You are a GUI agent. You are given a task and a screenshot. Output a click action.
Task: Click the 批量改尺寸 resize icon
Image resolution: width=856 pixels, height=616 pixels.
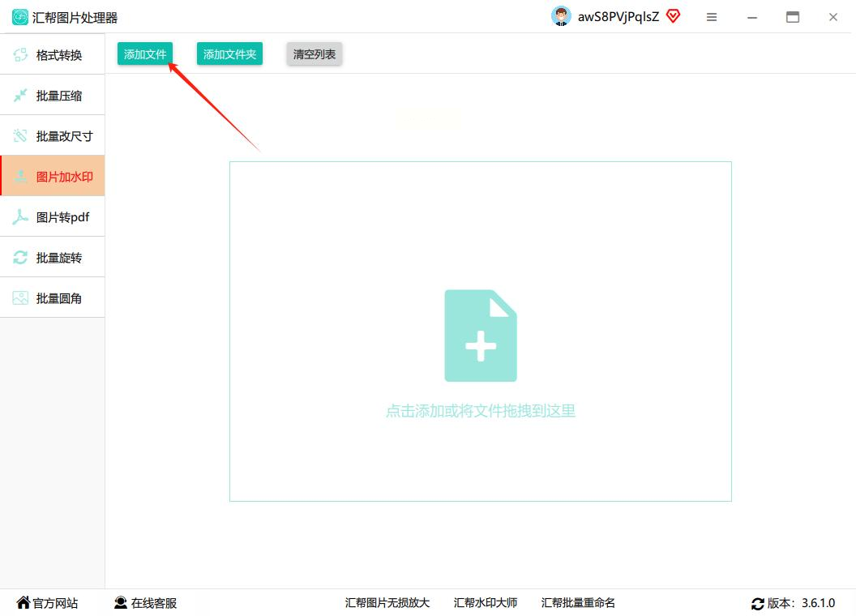[20, 136]
